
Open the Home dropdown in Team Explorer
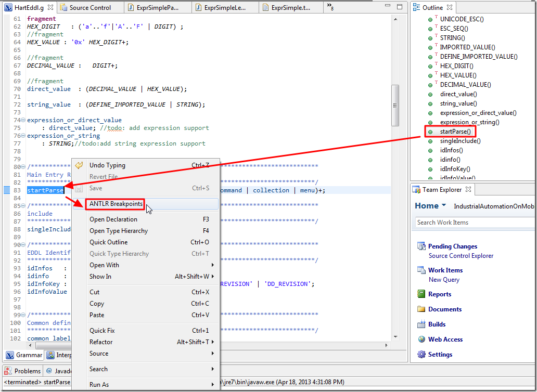(x=443, y=206)
